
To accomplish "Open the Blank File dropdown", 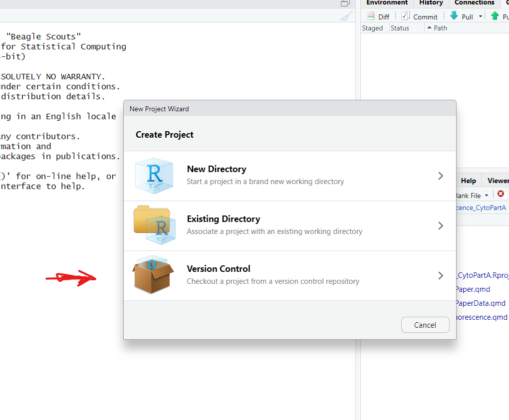I will pyautogui.click(x=486, y=196).
